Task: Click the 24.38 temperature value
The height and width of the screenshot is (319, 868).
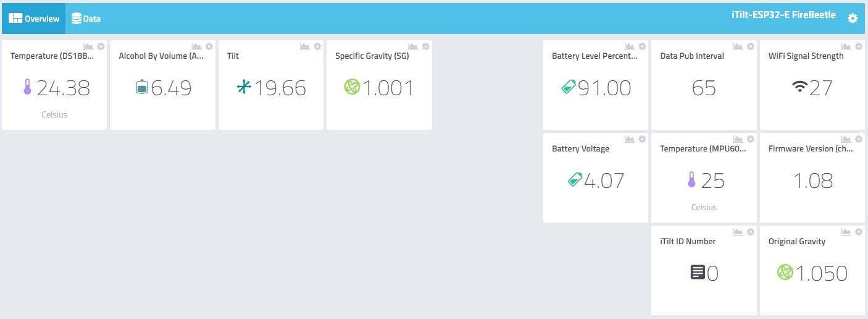Action: (63, 88)
